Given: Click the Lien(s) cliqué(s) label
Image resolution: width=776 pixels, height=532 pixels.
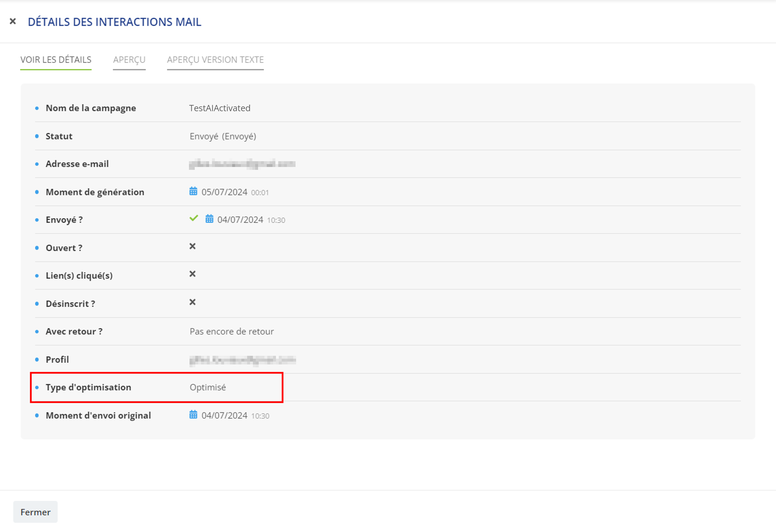Looking at the screenshot, I should (79, 276).
